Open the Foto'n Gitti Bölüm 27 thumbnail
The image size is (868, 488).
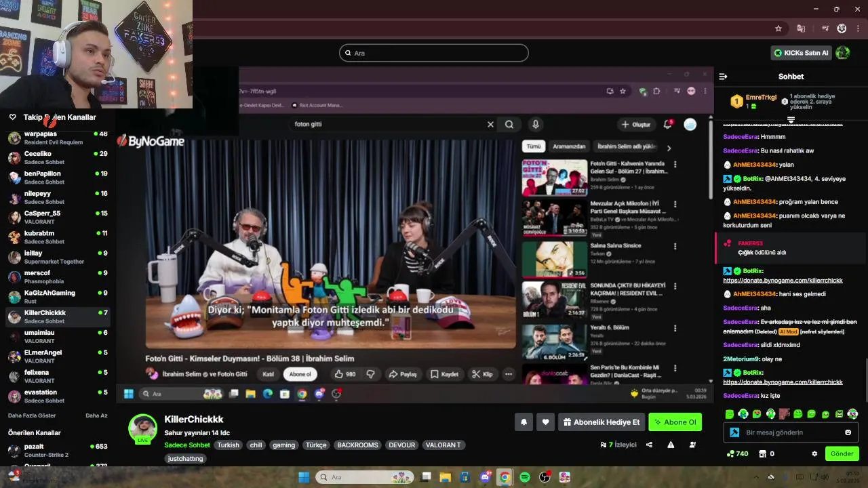(555, 178)
